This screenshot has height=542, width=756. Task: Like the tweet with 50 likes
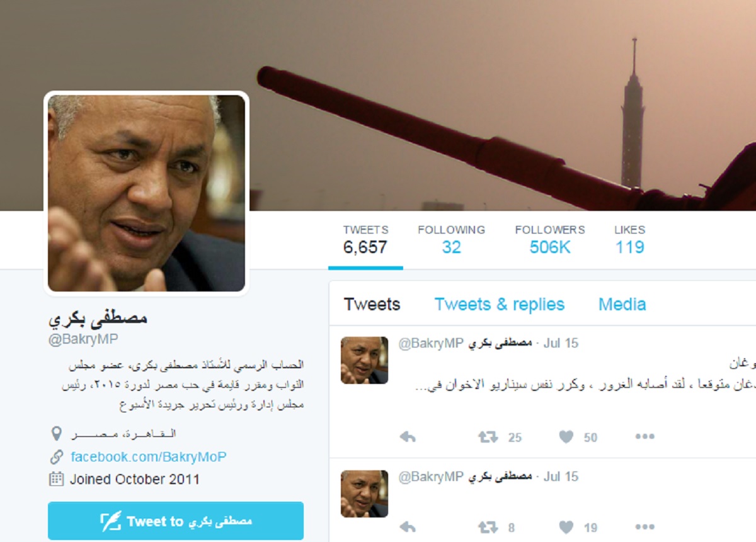point(566,437)
